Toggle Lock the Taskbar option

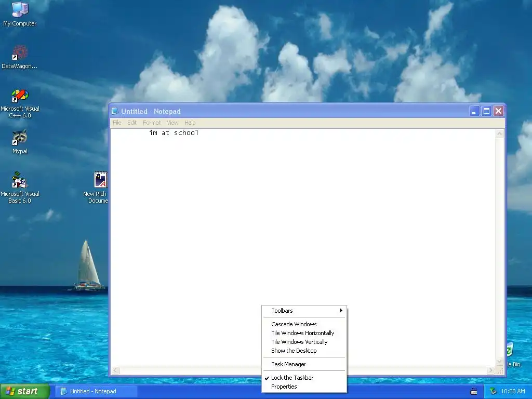[304, 378]
